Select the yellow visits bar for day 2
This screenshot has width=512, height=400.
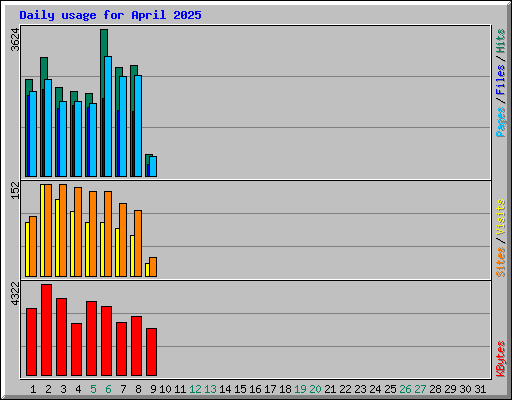pos(42,230)
